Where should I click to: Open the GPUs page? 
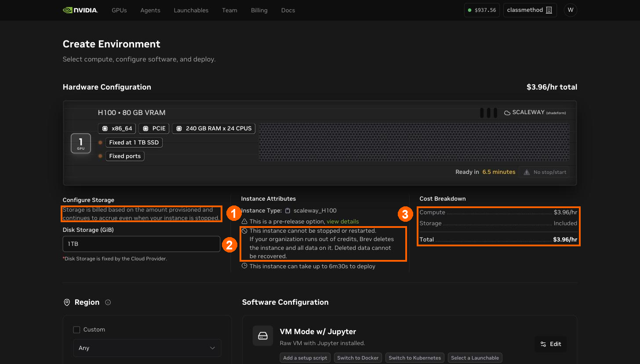(x=119, y=10)
